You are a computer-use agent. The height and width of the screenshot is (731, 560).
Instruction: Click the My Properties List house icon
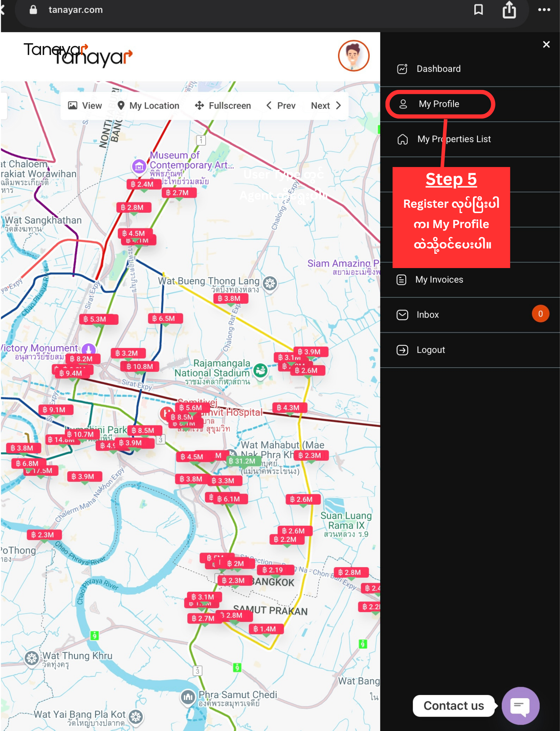(403, 139)
